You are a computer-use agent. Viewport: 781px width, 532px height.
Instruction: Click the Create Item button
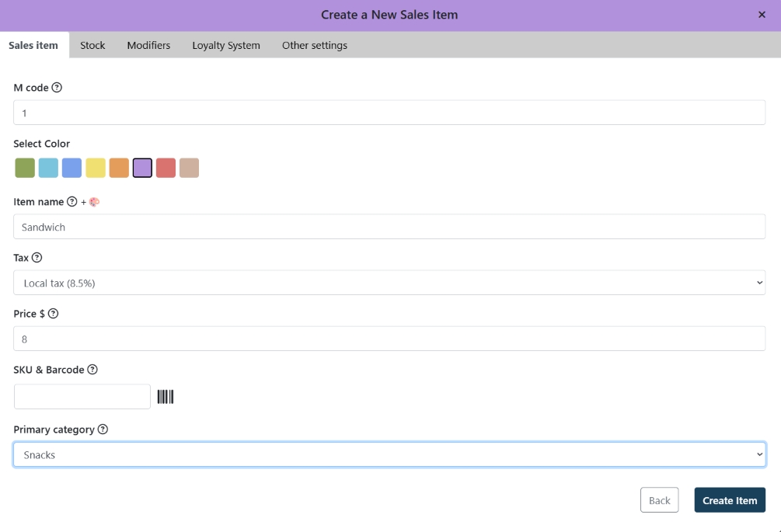pyautogui.click(x=729, y=500)
